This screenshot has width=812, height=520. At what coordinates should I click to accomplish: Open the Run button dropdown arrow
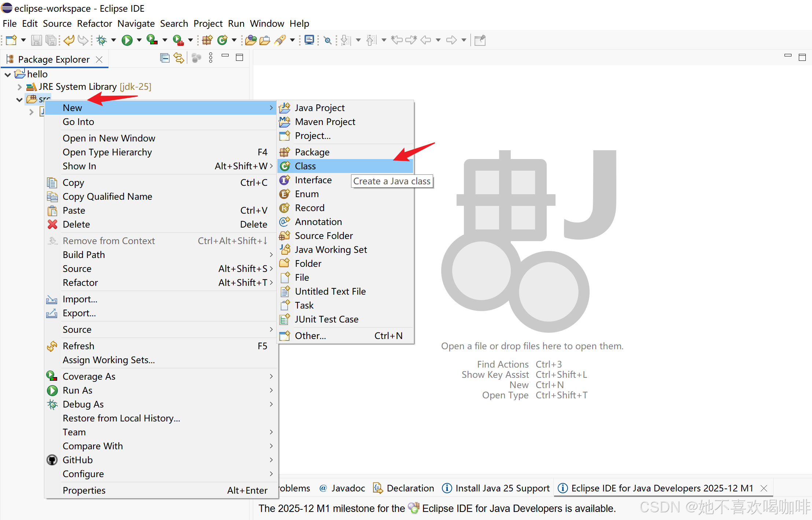(139, 40)
